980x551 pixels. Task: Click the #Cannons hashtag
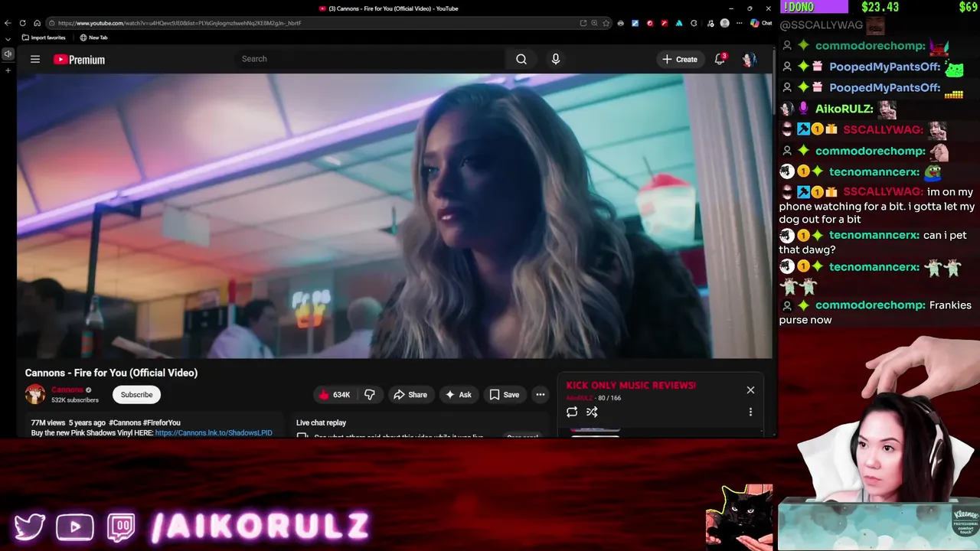click(x=124, y=422)
